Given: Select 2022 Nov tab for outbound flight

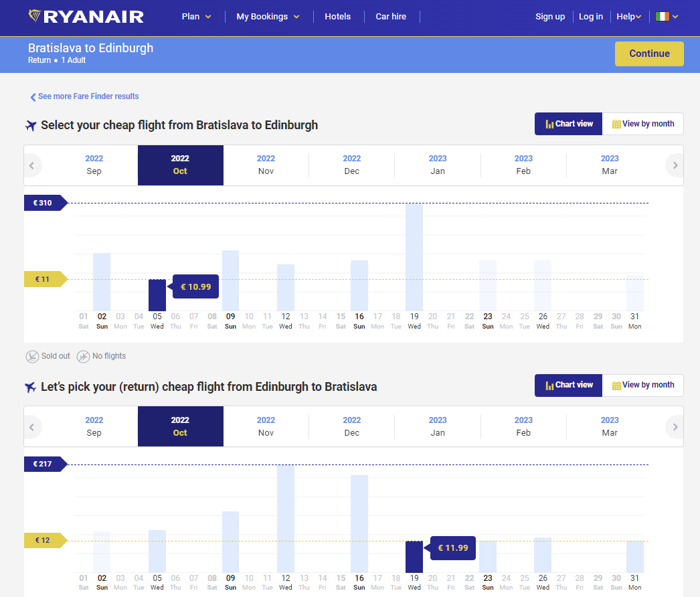Looking at the screenshot, I should click(266, 165).
